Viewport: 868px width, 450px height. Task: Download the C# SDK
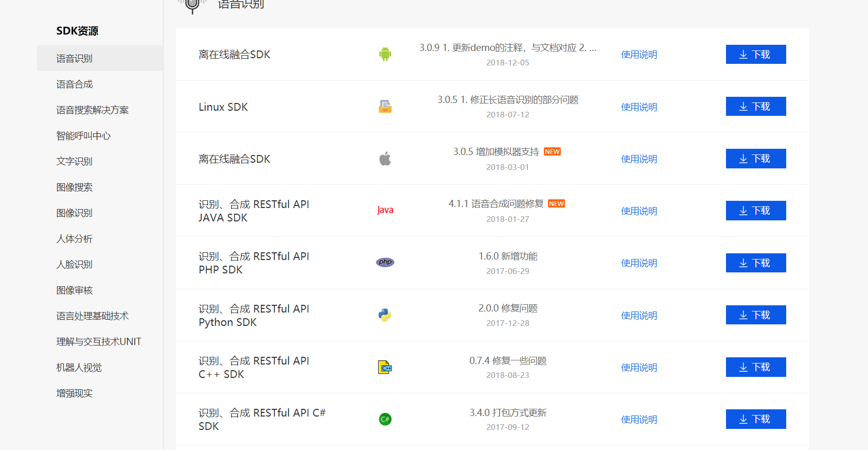pyautogui.click(x=756, y=419)
